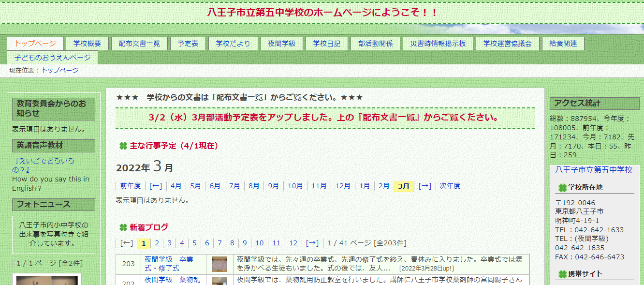Open the 夜間学級 tab
The height and width of the screenshot is (285, 644).
282,43
